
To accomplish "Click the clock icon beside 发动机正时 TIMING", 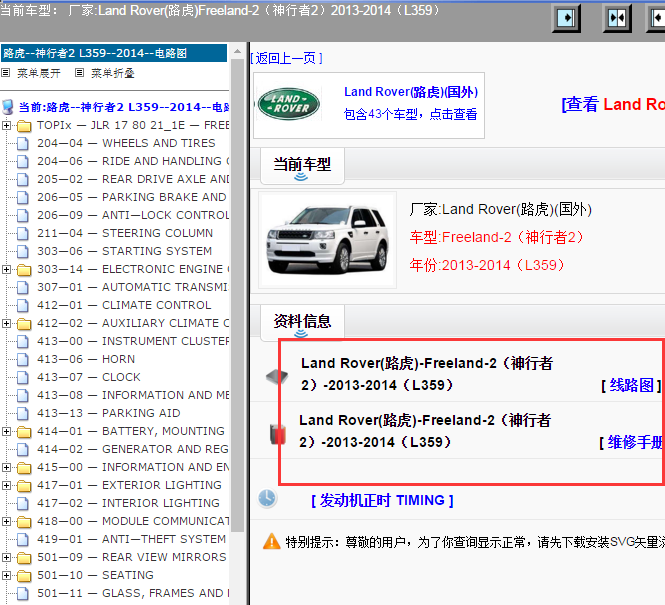I will (x=267, y=498).
